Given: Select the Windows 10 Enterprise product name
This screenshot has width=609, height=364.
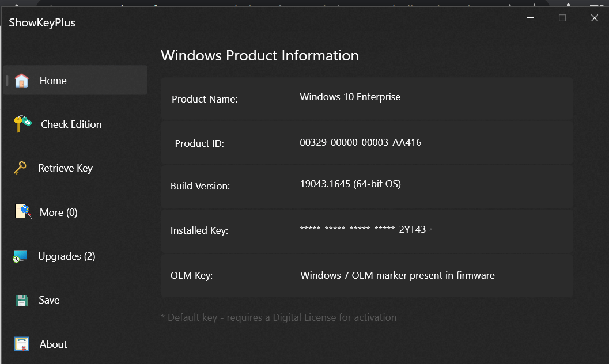Looking at the screenshot, I should [350, 97].
